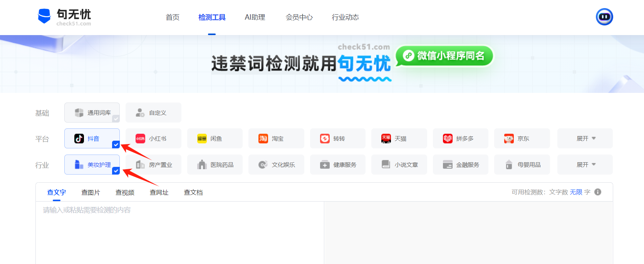Click the info icon beside 可用检测数

click(x=598, y=192)
